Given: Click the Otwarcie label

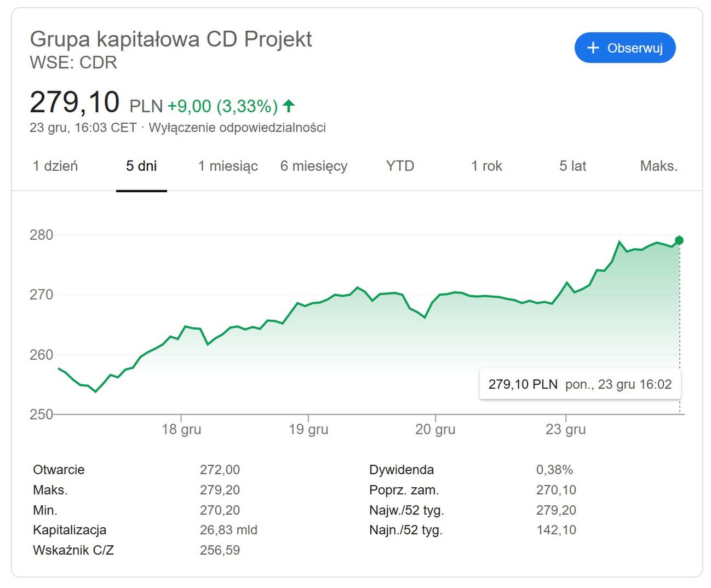Looking at the screenshot, I should [59, 470].
